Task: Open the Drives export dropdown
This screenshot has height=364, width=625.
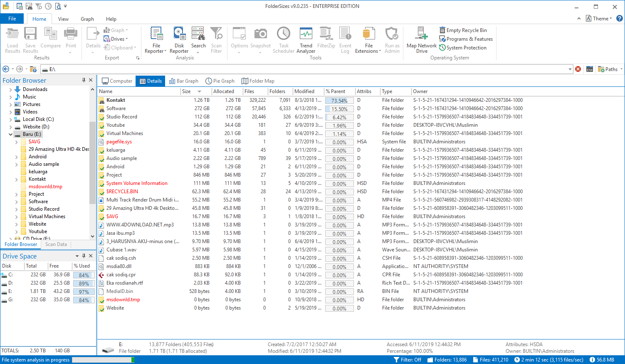Action: pos(115,39)
